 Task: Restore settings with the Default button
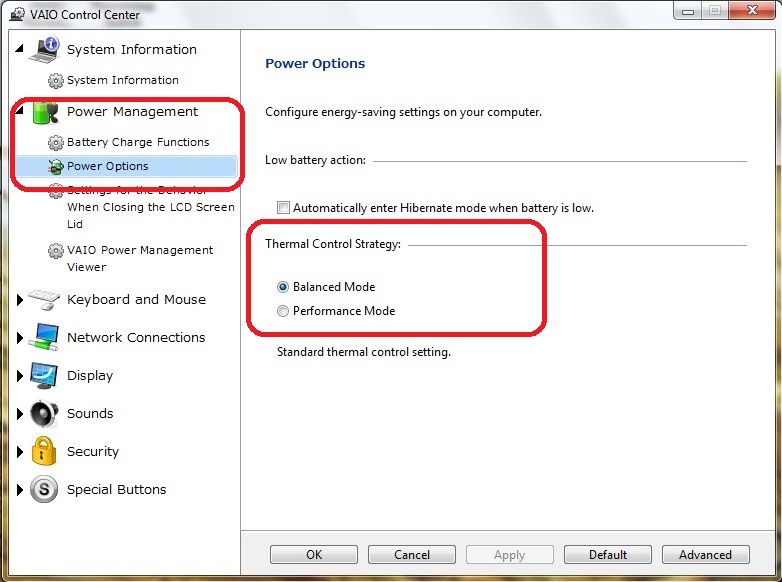click(607, 555)
